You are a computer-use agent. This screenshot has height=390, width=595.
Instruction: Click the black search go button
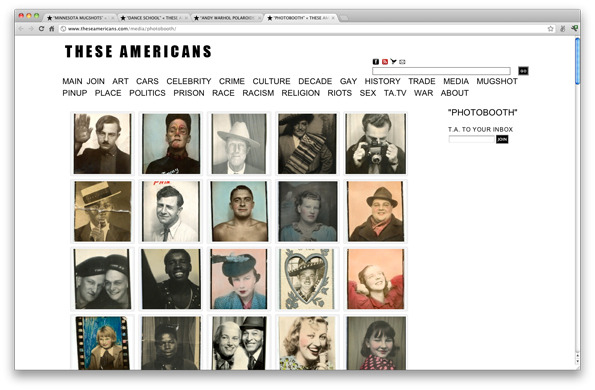point(523,71)
